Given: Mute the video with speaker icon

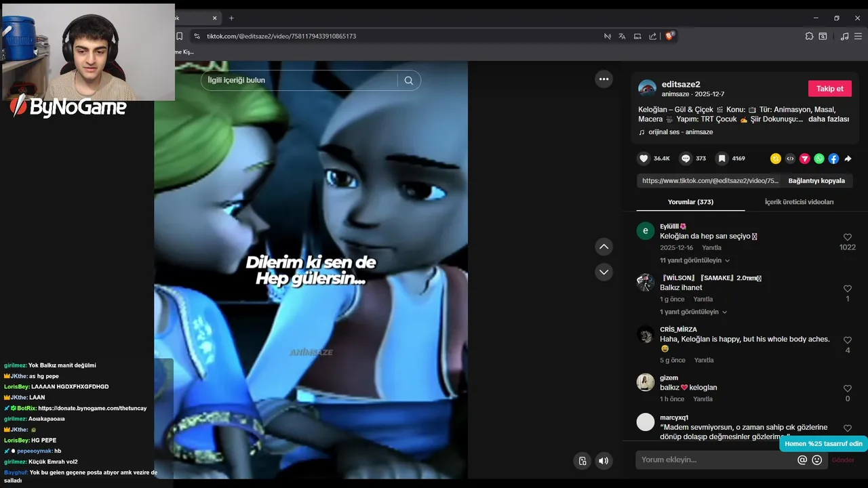Looking at the screenshot, I should [603, 461].
